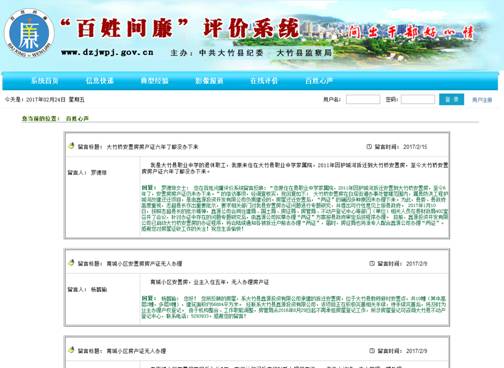Screen dimensions: 504x368
Task: Open the 信息快递 navigation item
Action: click(100, 80)
